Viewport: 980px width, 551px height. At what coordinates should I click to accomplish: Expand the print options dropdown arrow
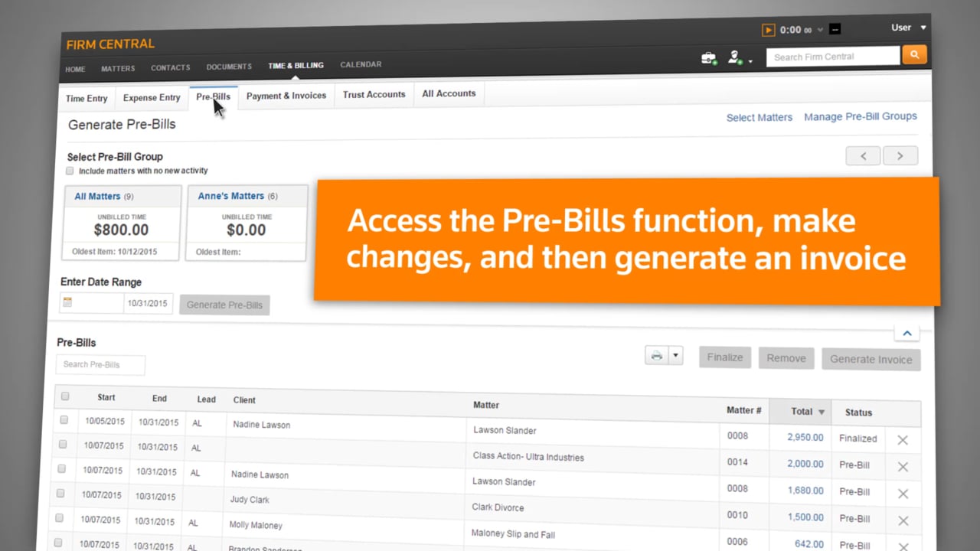point(675,356)
